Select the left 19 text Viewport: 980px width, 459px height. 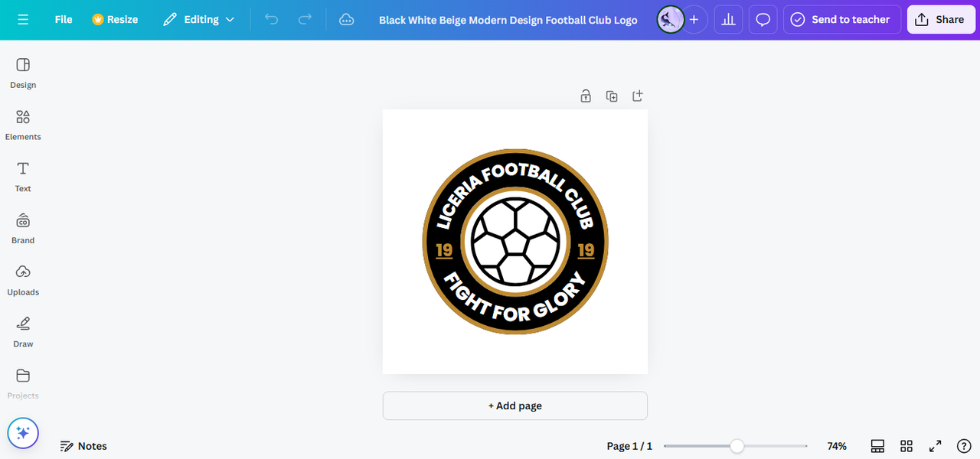point(444,251)
